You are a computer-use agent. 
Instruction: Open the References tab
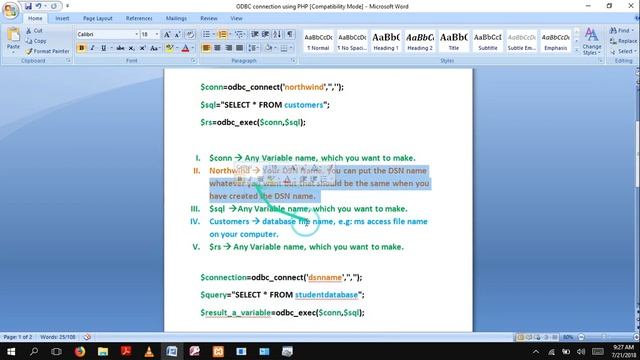point(139,18)
